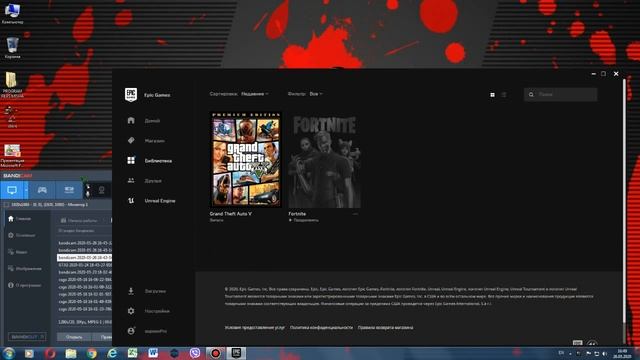This screenshot has width=640, height=360.
Task: Click Bandicam Открыть open button
Action: click(x=74, y=337)
